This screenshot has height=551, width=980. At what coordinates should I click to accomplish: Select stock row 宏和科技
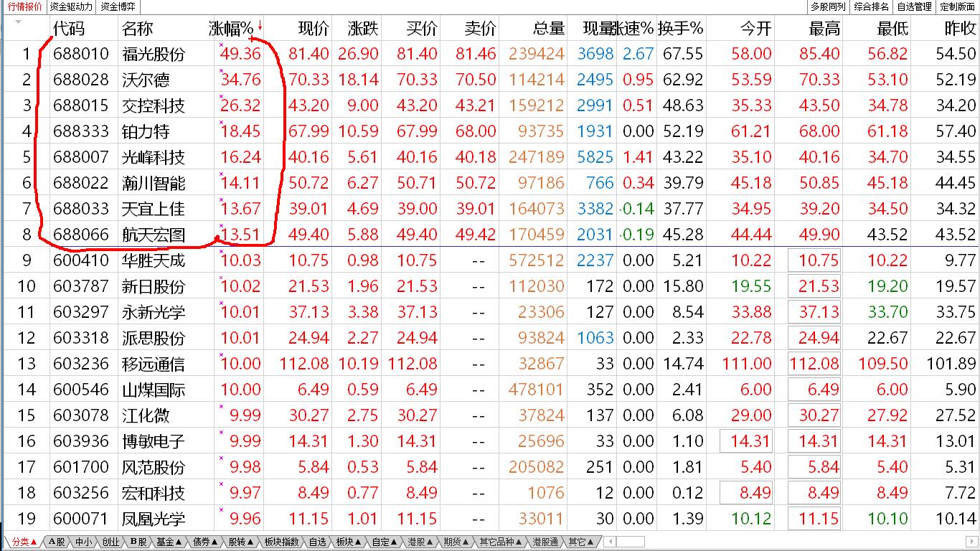click(x=490, y=493)
